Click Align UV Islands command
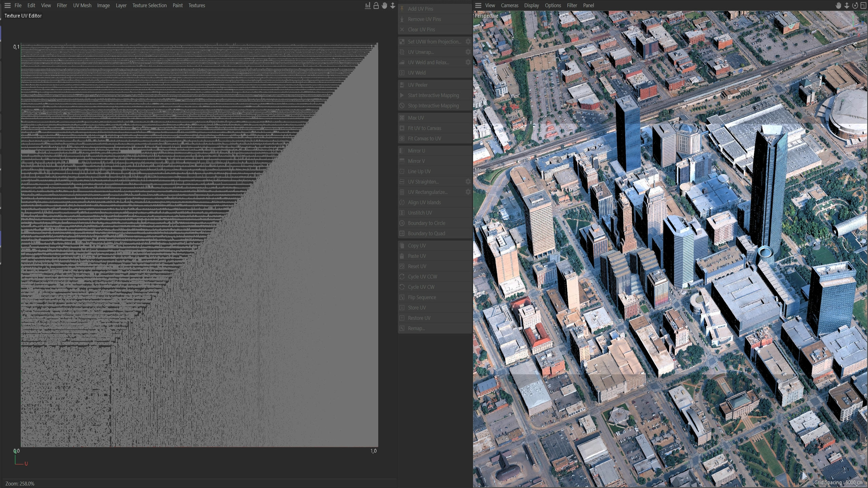The width and height of the screenshot is (868, 488). (x=434, y=202)
